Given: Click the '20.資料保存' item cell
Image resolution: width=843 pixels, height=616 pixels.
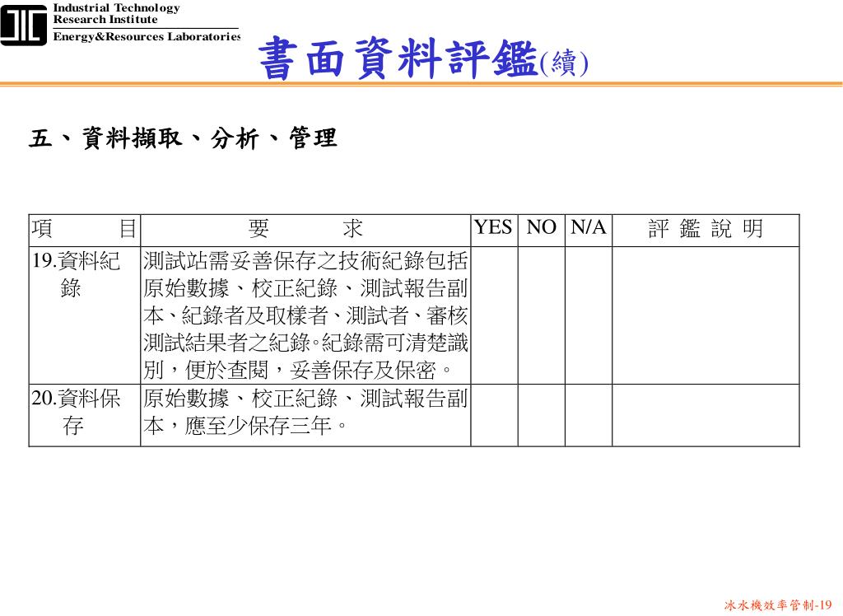Looking at the screenshot, I should (x=85, y=415).
